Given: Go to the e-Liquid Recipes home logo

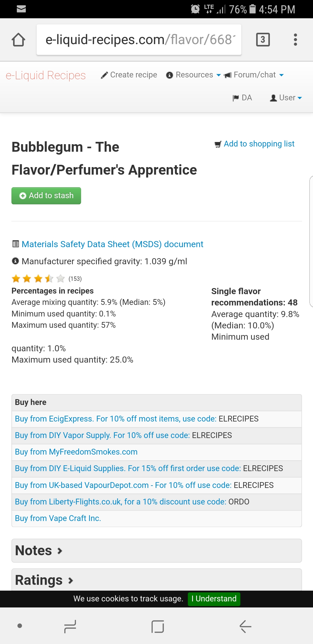Looking at the screenshot, I should [46, 75].
